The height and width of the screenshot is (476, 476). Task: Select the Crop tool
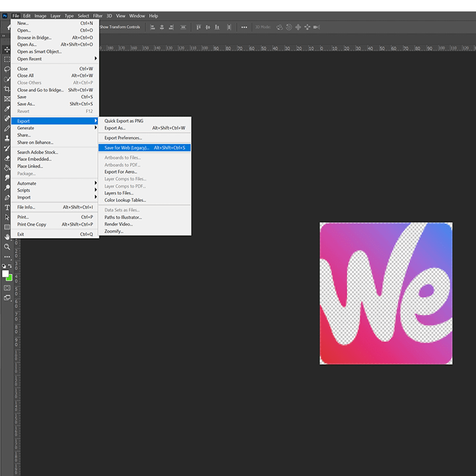[7, 89]
